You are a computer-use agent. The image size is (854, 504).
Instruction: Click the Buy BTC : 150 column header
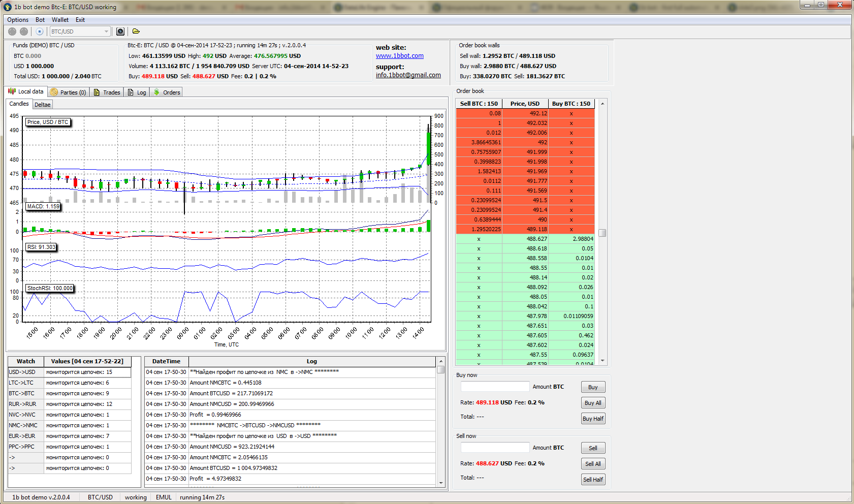(x=572, y=104)
